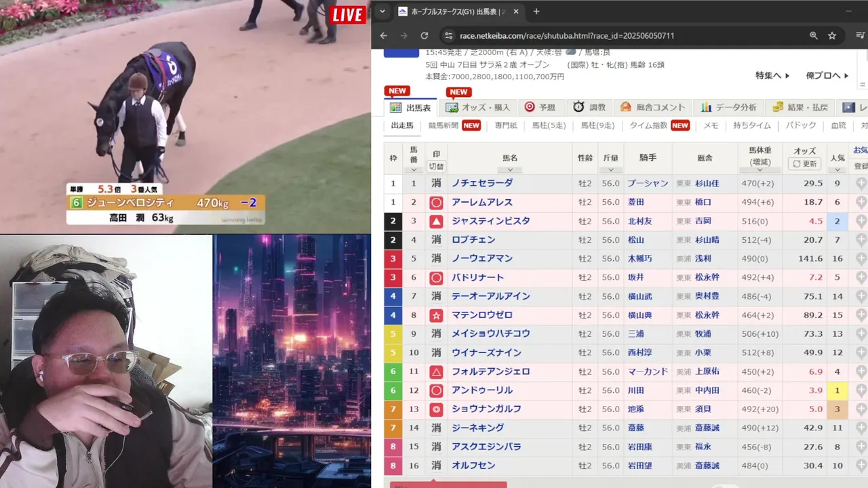Open a new browser tab

coord(536,12)
